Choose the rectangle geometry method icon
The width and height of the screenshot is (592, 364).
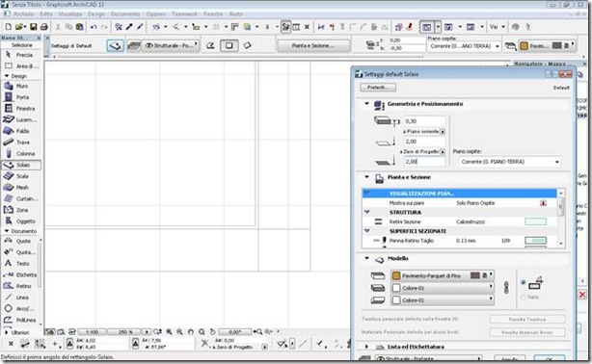[x=229, y=45]
